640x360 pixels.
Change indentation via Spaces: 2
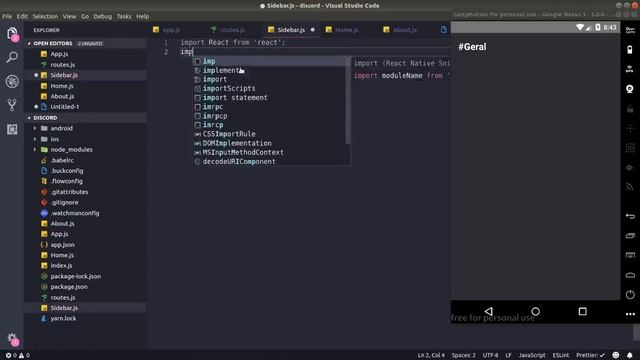pos(463,356)
